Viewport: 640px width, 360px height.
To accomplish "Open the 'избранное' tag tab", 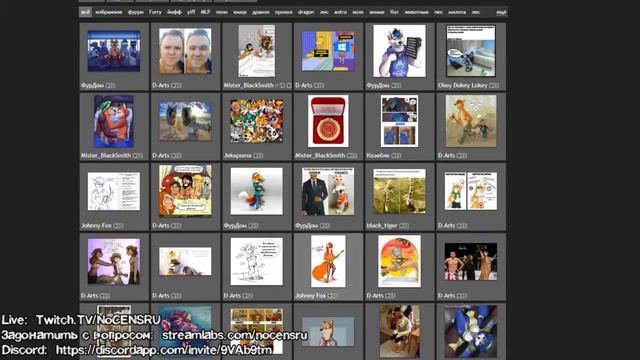I will [x=109, y=12].
